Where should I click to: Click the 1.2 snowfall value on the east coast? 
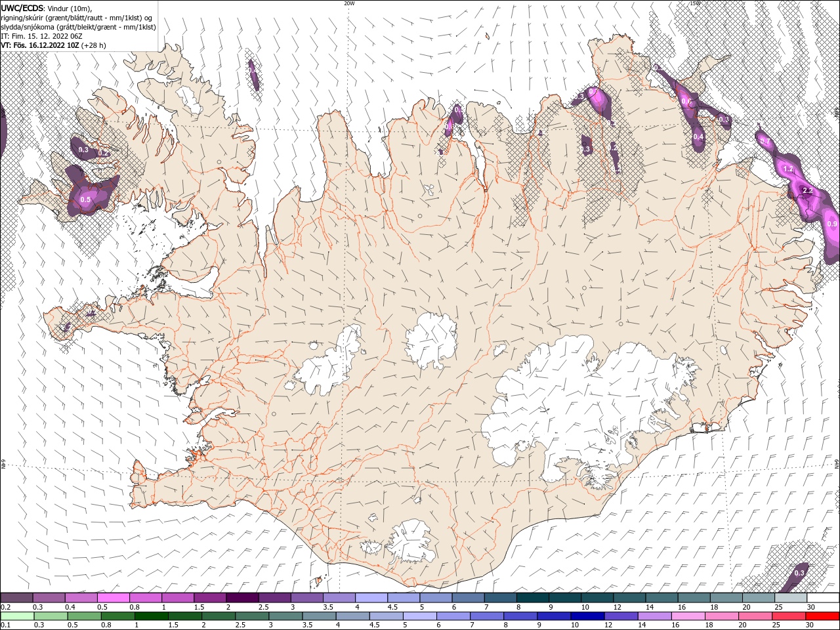tap(789, 169)
